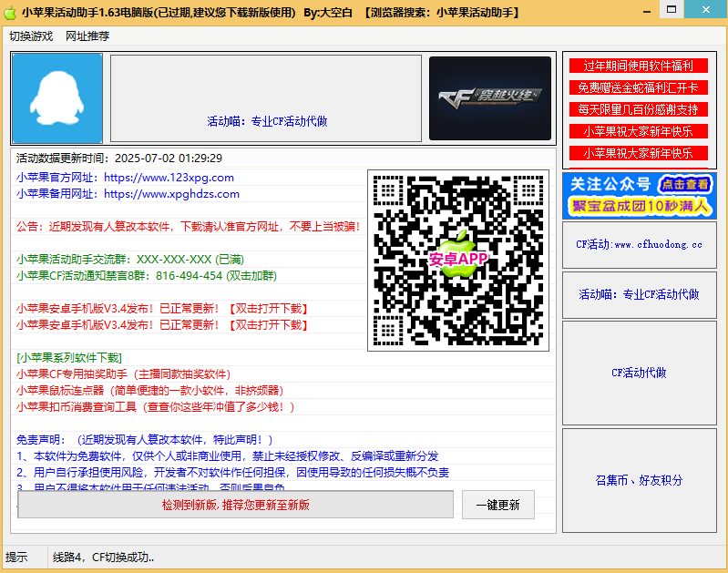Open the 切换游戏 menu
728x573 pixels.
click(31, 36)
